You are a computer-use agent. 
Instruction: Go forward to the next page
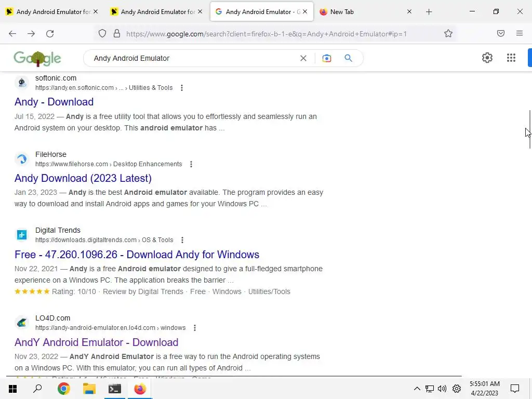click(31, 34)
